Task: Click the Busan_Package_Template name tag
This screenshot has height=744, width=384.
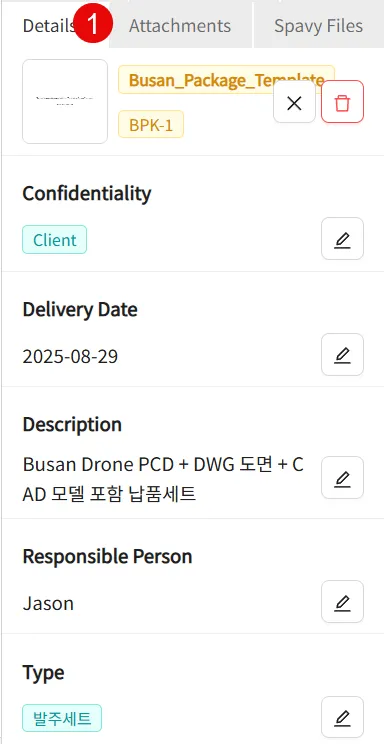Action: coord(226,80)
